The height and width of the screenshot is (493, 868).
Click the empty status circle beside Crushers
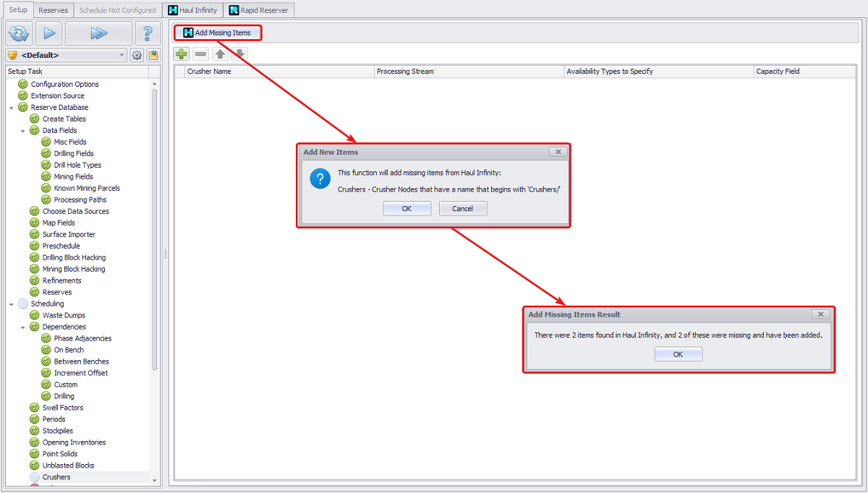35,477
